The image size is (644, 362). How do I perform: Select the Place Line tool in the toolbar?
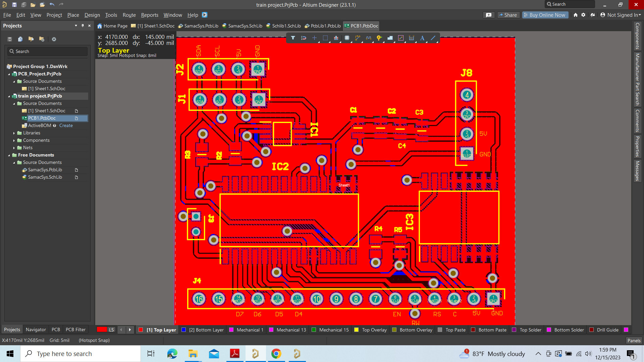pyautogui.click(x=433, y=38)
